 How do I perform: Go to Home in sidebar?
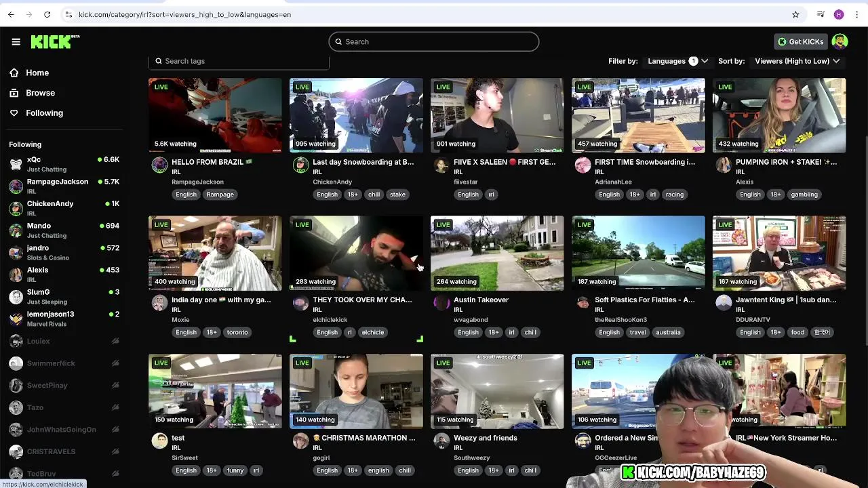click(37, 73)
